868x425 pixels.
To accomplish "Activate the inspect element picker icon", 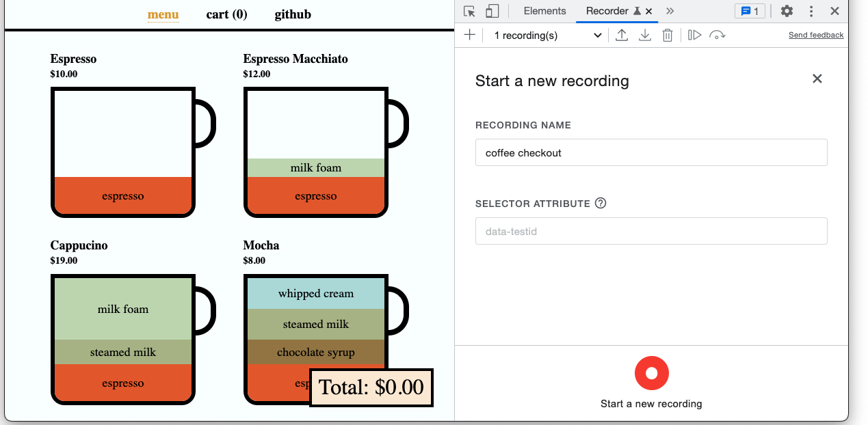I will 469,11.
